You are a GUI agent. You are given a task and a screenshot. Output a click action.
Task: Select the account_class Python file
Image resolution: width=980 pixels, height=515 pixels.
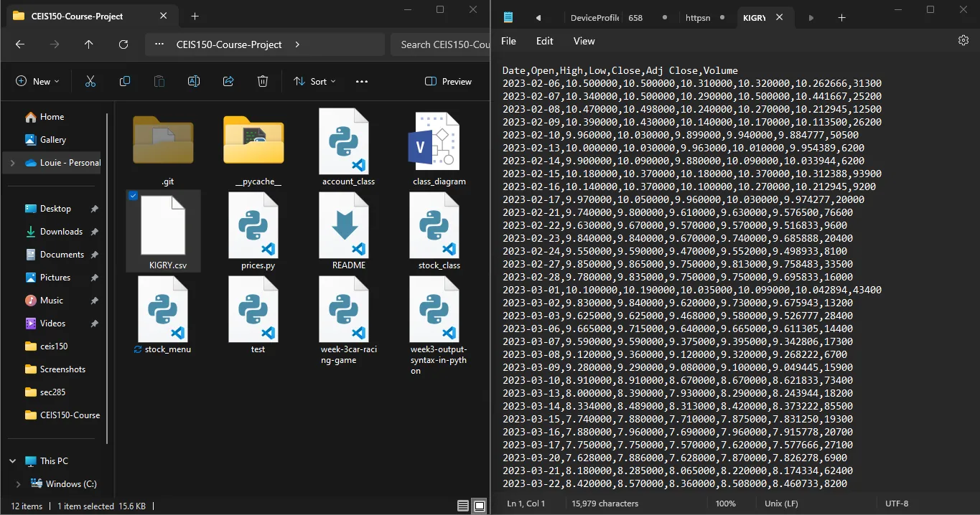tap(344, 148)
